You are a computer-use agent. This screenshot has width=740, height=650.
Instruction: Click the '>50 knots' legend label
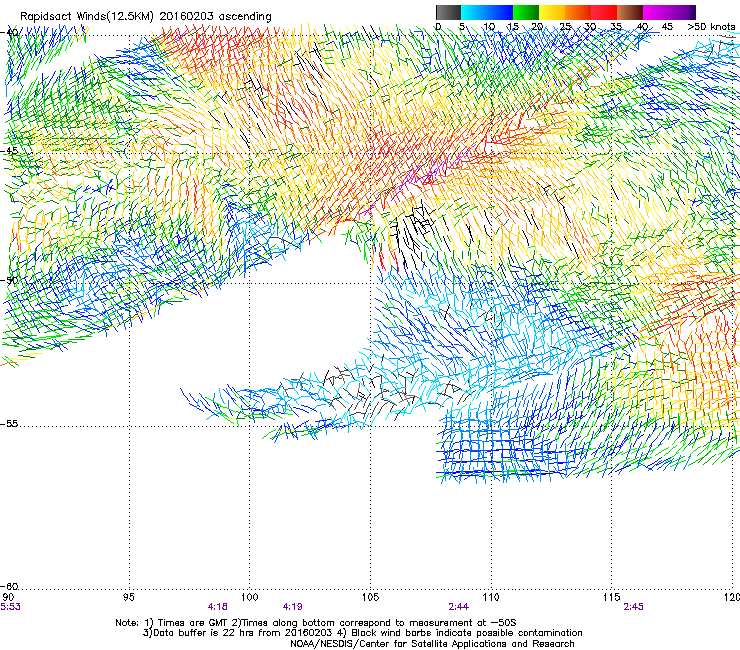pyautogui.click(x=712, y=27)
